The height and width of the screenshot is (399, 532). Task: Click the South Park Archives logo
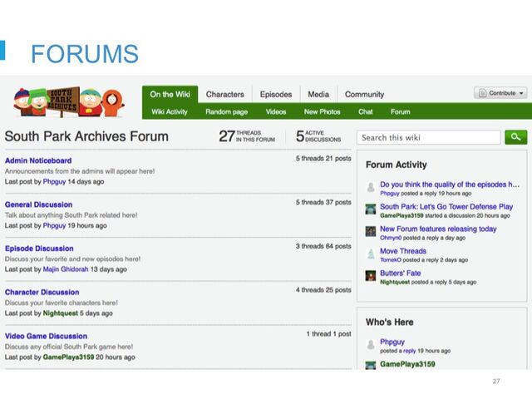tap(69, 101)
